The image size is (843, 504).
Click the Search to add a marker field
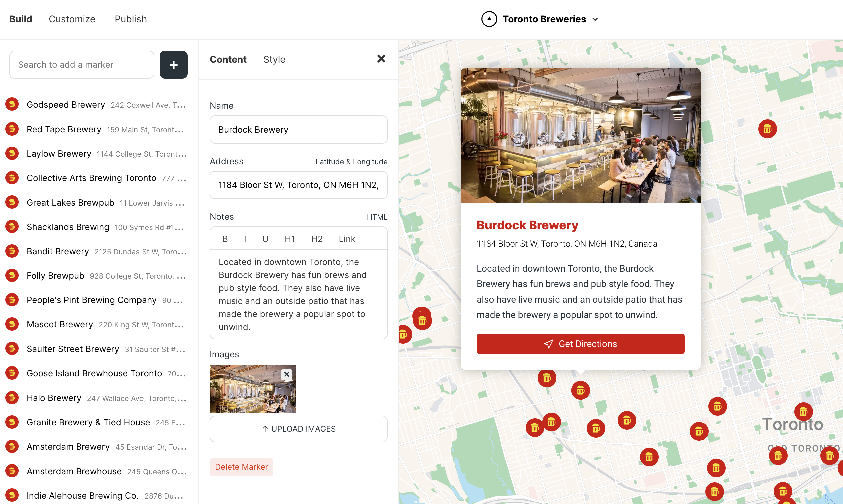[x=81, y=64]
